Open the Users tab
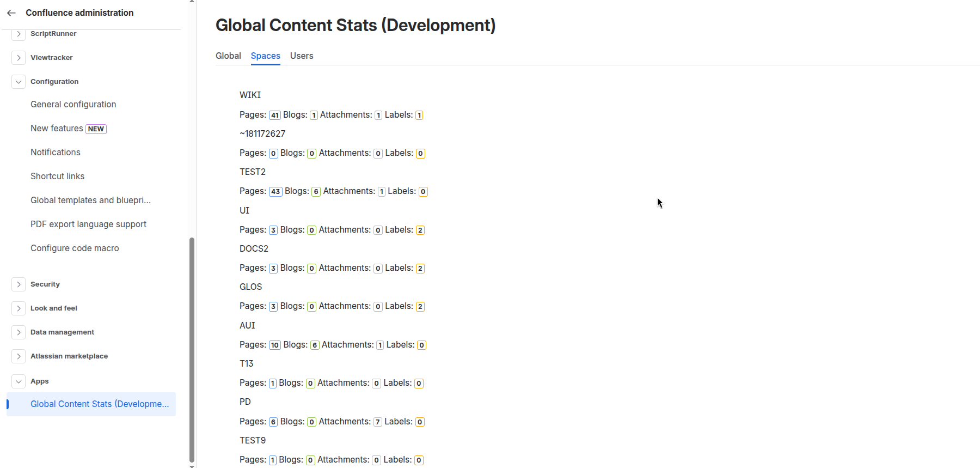 (x=302, y=56)
